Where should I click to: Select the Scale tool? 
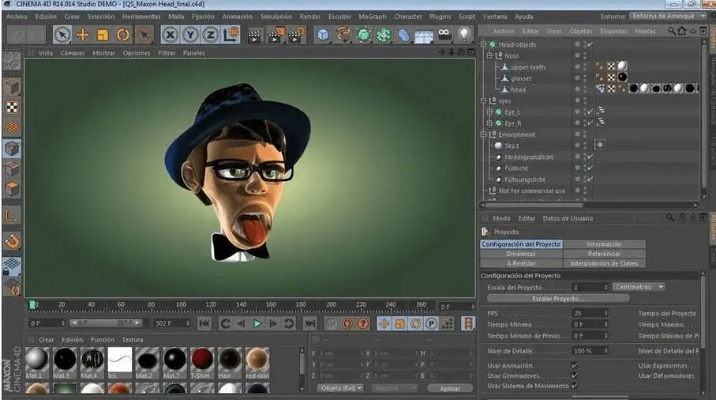click(x=103, y=35)
